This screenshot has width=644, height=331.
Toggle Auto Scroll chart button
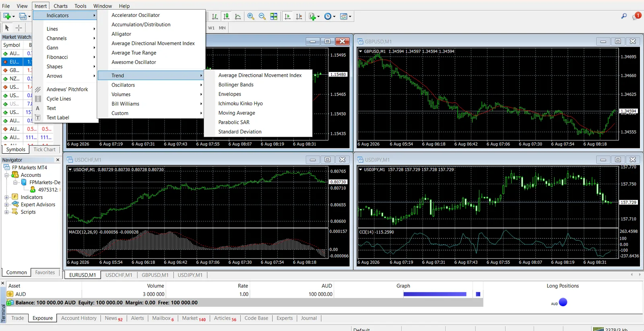(x=287, y=16)
